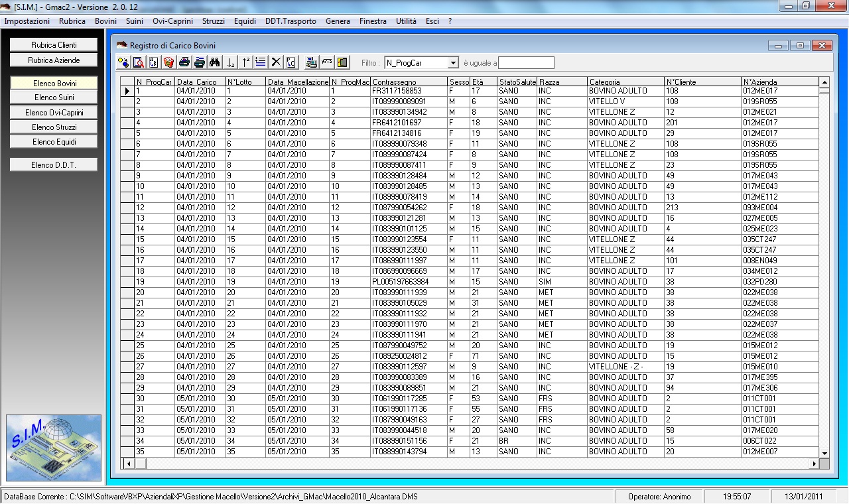Click the Data_Carico column header

pos(200,82)
